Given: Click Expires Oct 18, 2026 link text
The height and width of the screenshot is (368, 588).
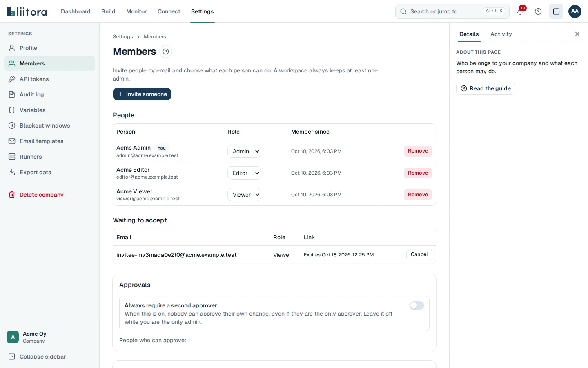Looking at the screenshot, I should point(339,255).
